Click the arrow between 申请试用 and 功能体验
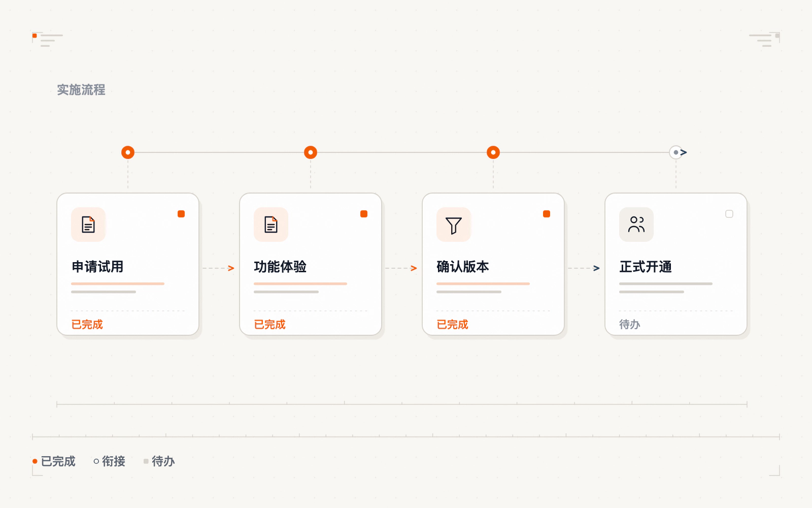Screen dimensions: 812x508 (219, 268)
